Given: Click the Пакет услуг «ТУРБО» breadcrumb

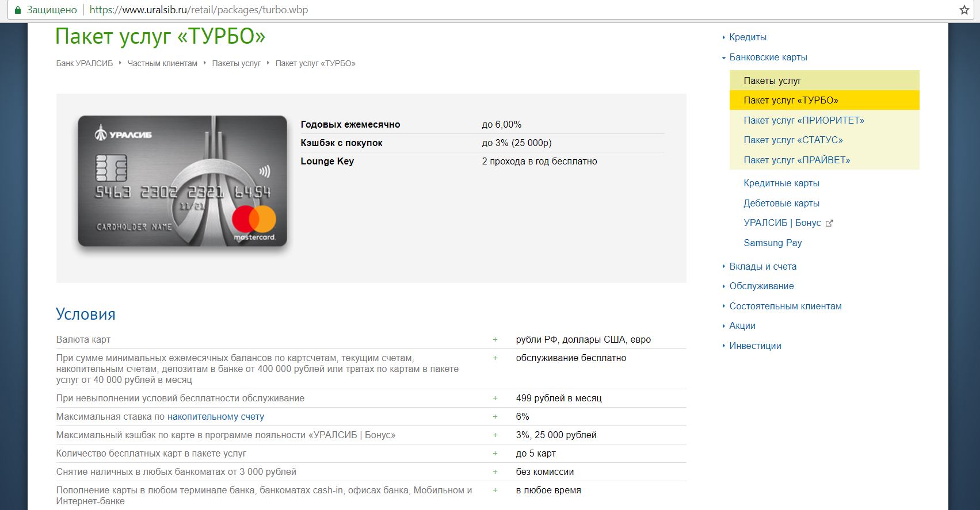Looking at the screenshot, I should pos(315,63).
